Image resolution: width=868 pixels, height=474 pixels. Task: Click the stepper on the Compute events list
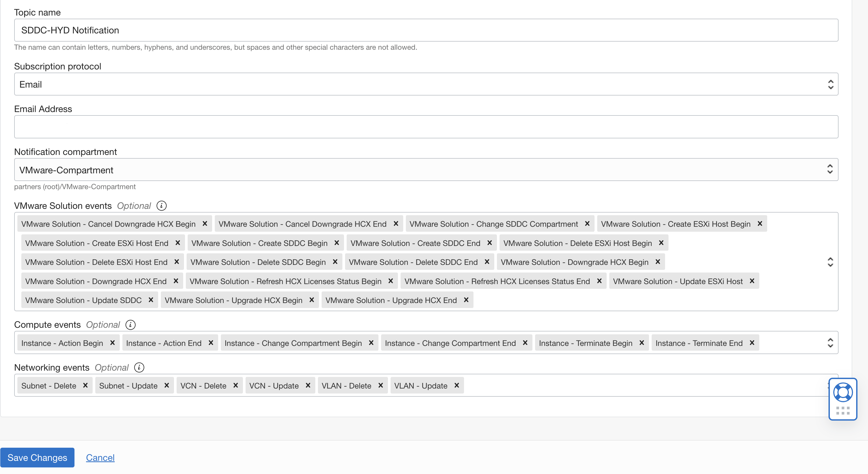830,342
